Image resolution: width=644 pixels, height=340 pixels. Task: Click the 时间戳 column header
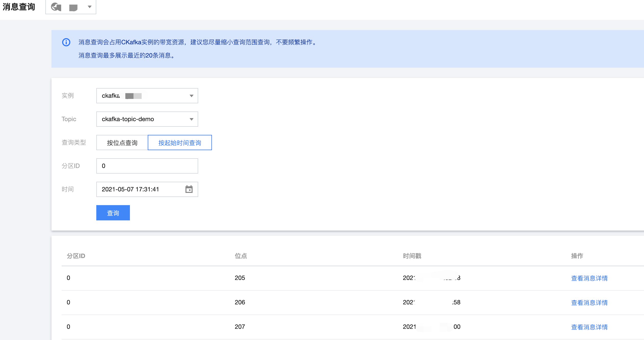tap(412, 256)
